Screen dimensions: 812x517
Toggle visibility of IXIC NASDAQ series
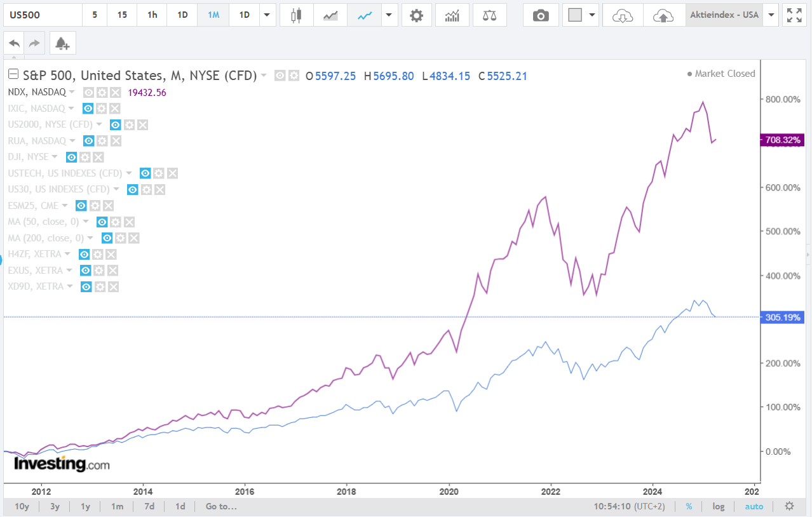[88, 109]
